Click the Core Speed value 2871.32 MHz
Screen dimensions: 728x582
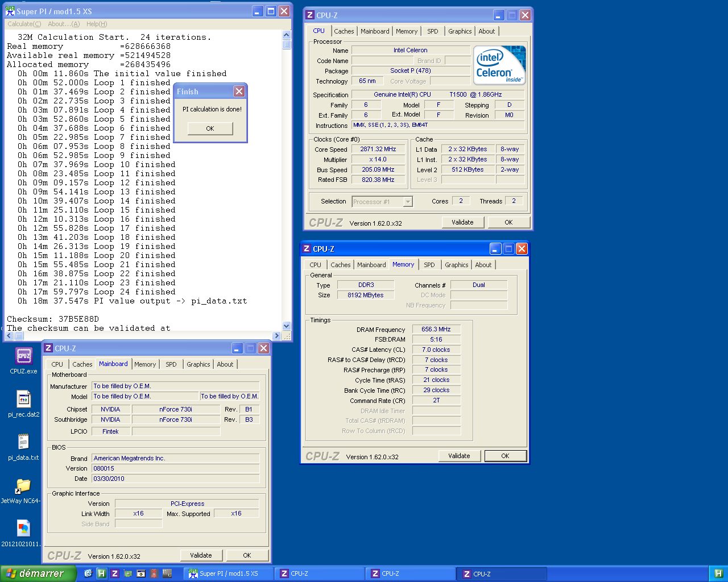tap(378, 149)
